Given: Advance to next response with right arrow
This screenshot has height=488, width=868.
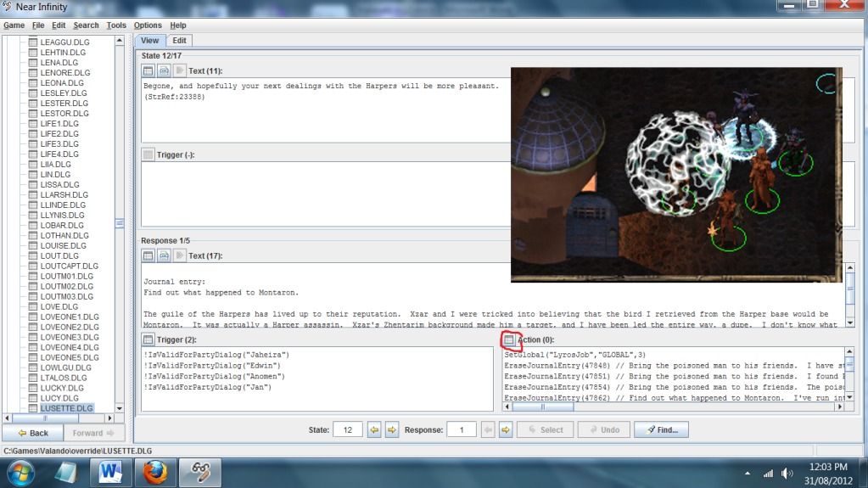Looking at the screenshot, I should click(x=505, y=430).
